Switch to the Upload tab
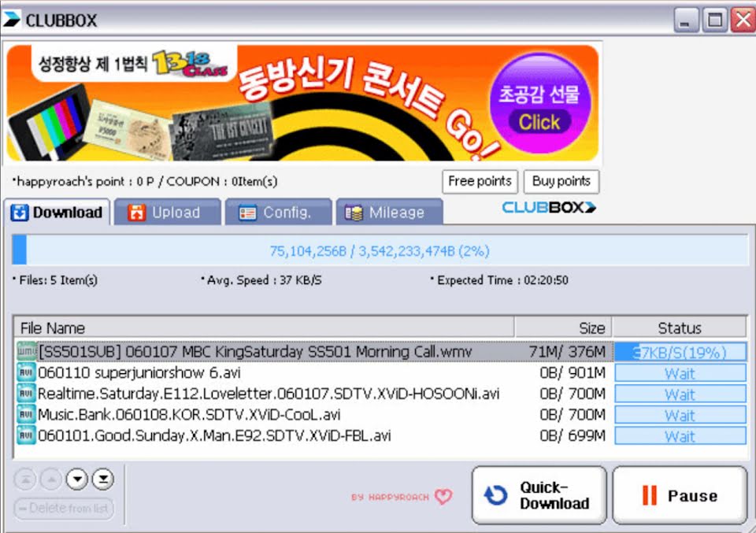The image size is (756, 533). pyautogui.click(x=168, y=212)
